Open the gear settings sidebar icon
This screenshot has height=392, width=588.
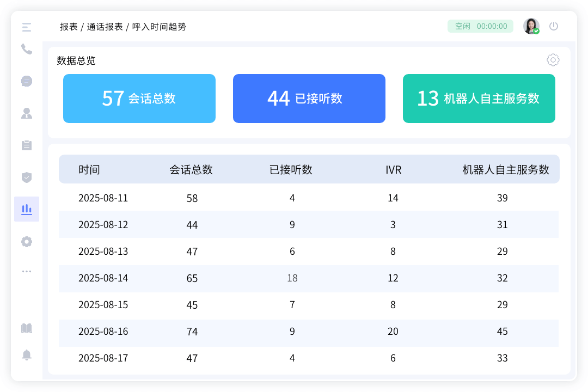27,242
